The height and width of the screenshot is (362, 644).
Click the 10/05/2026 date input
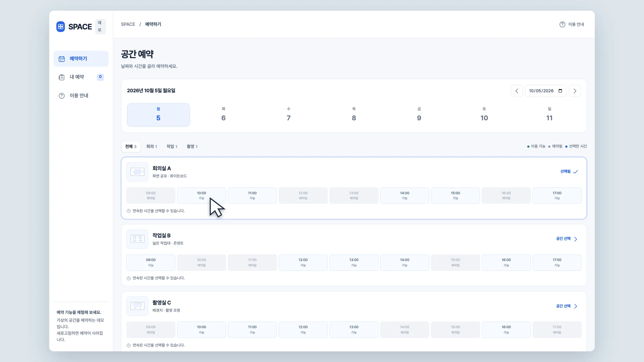coord(546,91)
